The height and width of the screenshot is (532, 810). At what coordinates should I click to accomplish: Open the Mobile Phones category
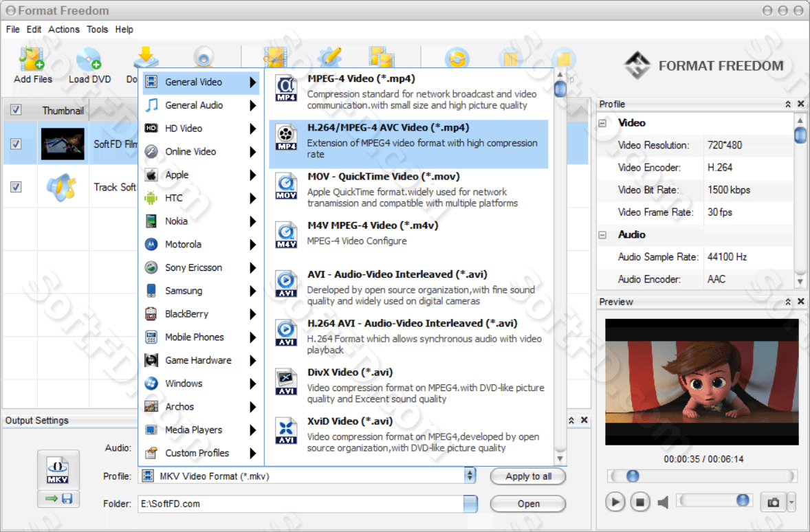pos(201,337)
